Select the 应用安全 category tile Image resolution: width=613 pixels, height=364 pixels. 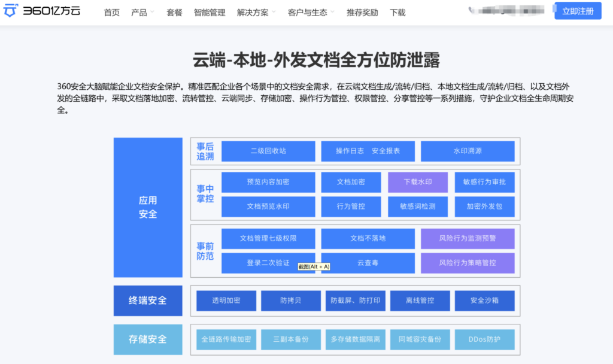point(148,207)
